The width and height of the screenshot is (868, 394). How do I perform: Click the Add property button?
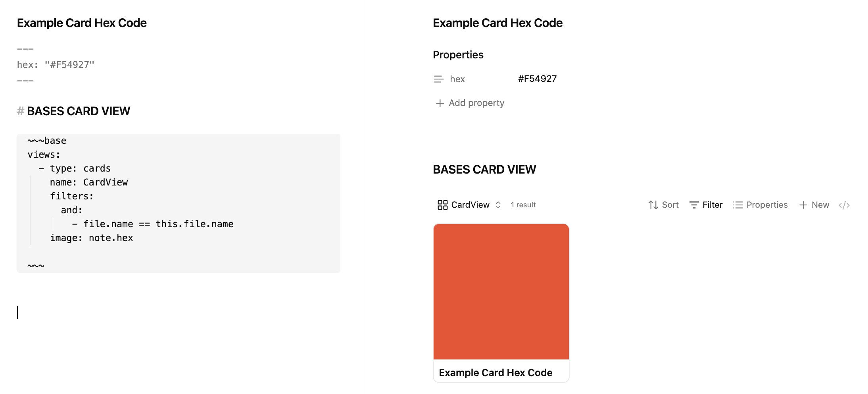pyautogui.click(x=470, y=103)
